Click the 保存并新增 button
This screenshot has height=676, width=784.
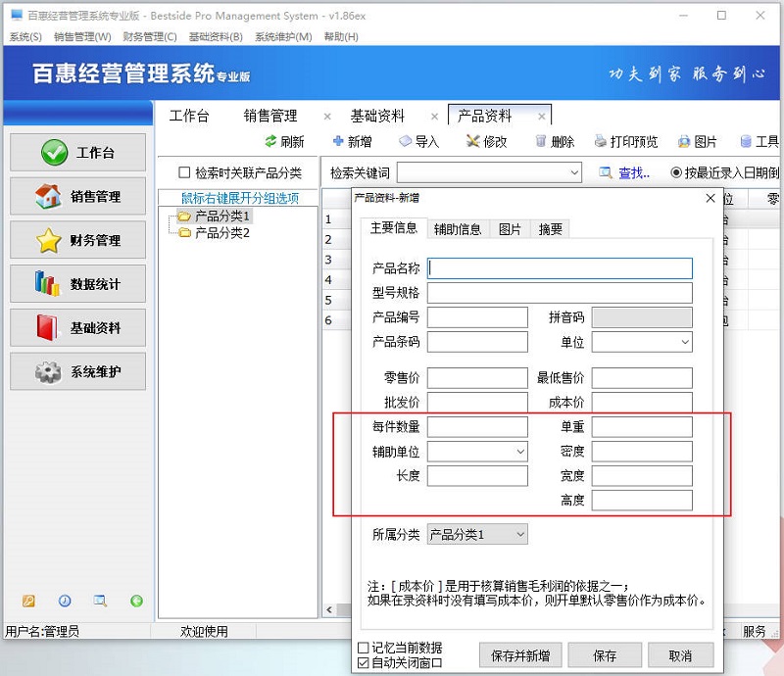pyautogui.click(x=520, y=654)
